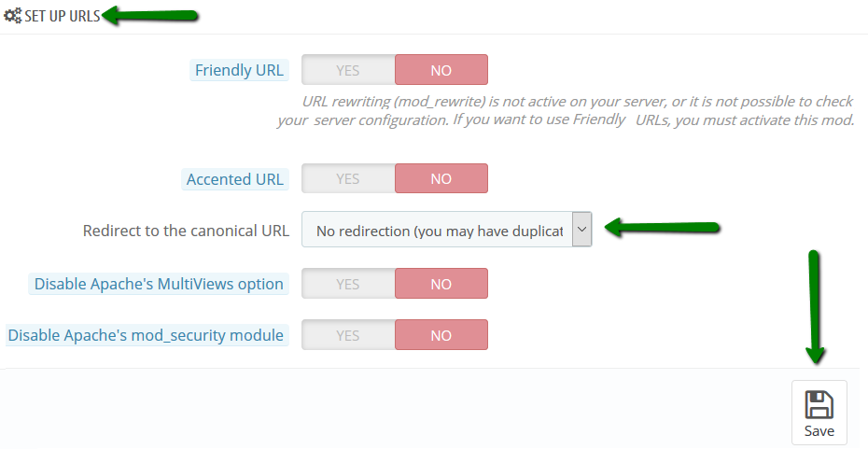The width and height of the screenshot is (868, 449).
Task: Select NO for Accented URL
Action: click(x=441, y=178)
